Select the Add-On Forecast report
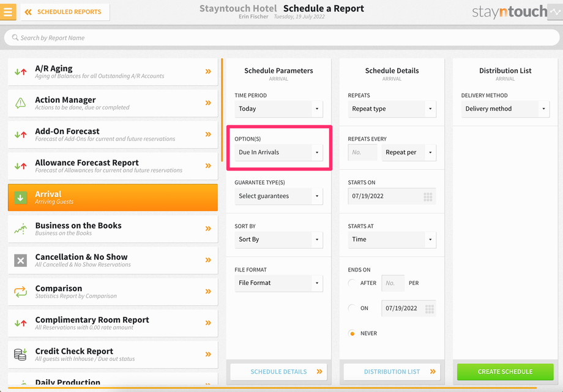Screen dimensions: 563x392 click(113, 135)
